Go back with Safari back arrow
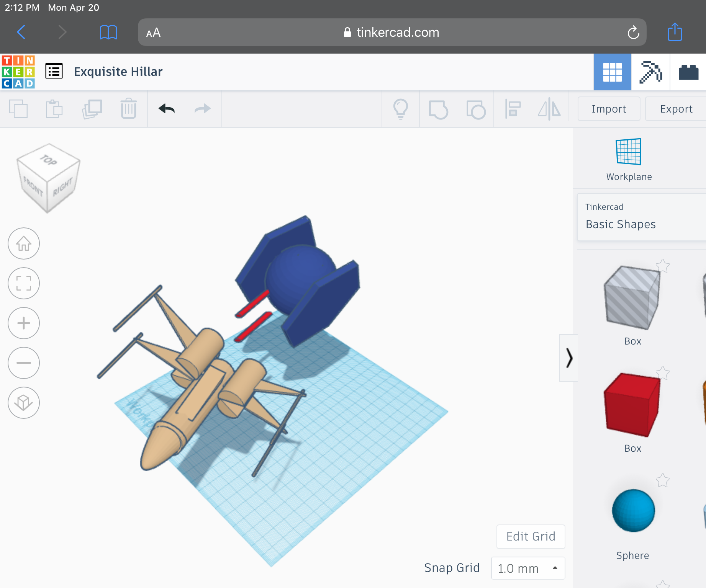Image resolution: width=706 pixels, height=588 pixels. pyautogui.click(x=21, y=32)
